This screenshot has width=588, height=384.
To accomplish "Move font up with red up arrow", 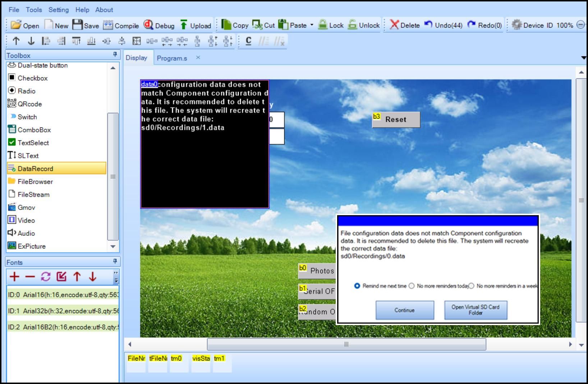I will (77, 276).
